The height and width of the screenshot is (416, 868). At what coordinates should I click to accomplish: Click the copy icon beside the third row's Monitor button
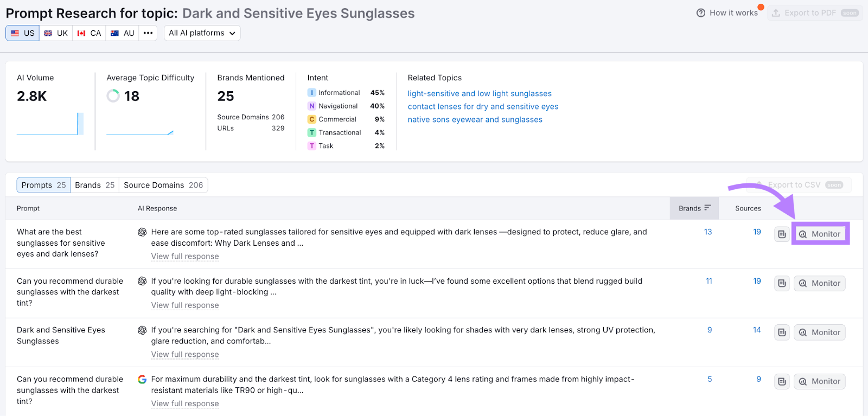(781, 332)
